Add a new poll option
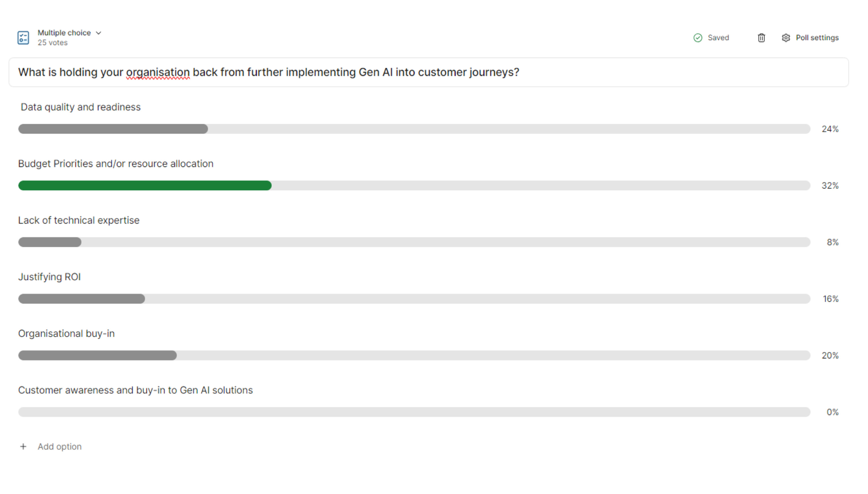Screen dimensions: 868x494 click(x=60, y=447)
